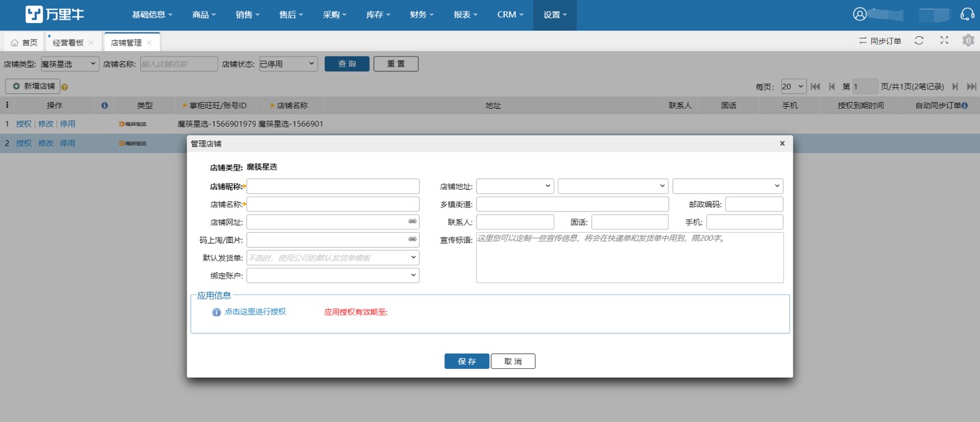Viewport: 980px width, 422px height.
Task: Open the 售后 menu
Action: click(291, 14)
